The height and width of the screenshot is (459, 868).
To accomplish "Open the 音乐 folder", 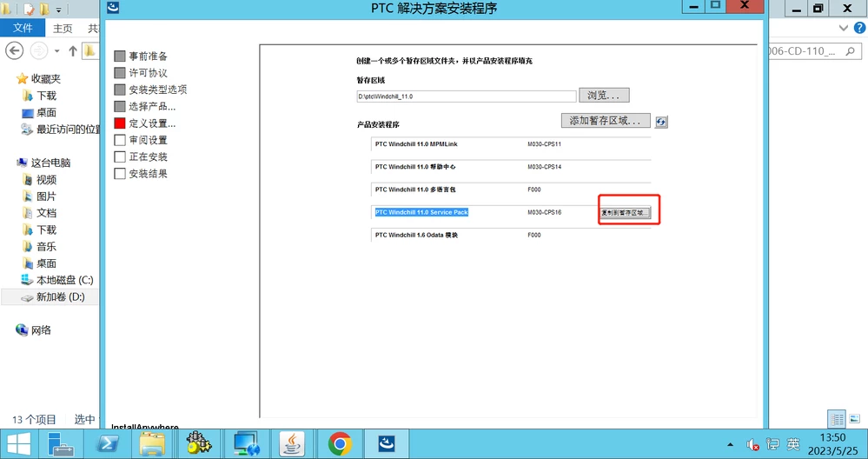I will tap(40, 246).
